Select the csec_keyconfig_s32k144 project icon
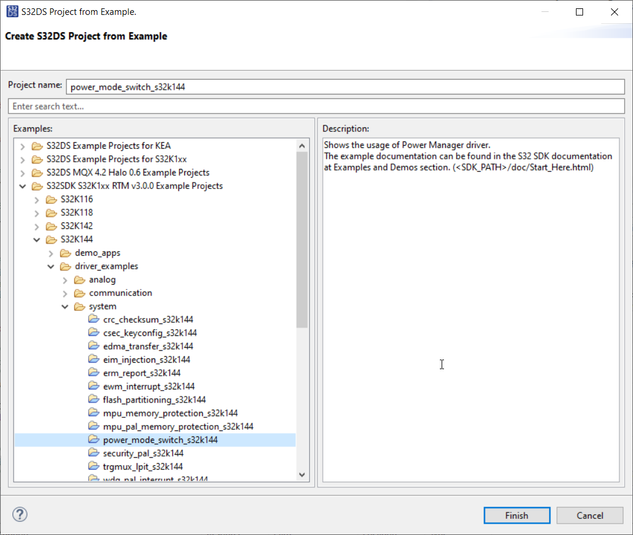Screen dimensions: 633x535 pyautogui.click(x=94, y=333)
